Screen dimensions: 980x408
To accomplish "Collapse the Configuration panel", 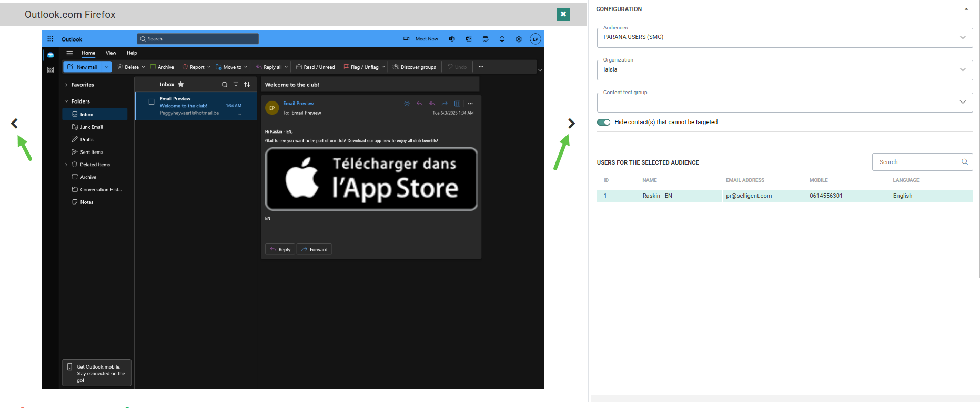I will tap(966, 9).
